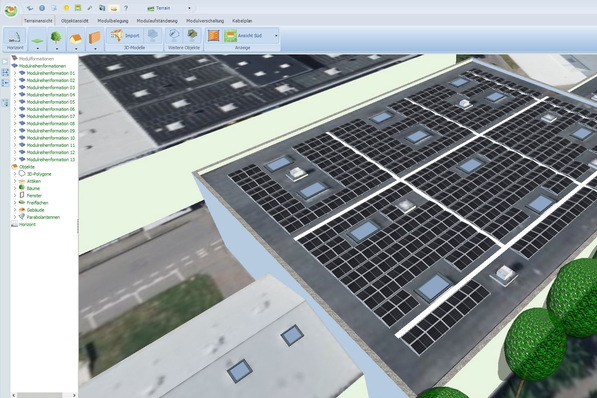Image resolution: width=597 pixels, height=398 pixels.
Task: Switch to the Objektansicht tab
Action: tap(75, 21)
